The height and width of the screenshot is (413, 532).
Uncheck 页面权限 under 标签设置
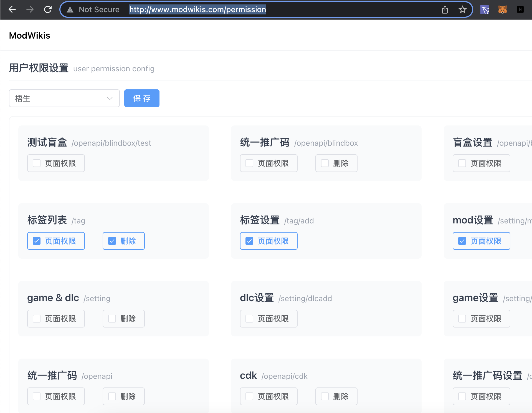pyautogui.click(x=250, y=241)
